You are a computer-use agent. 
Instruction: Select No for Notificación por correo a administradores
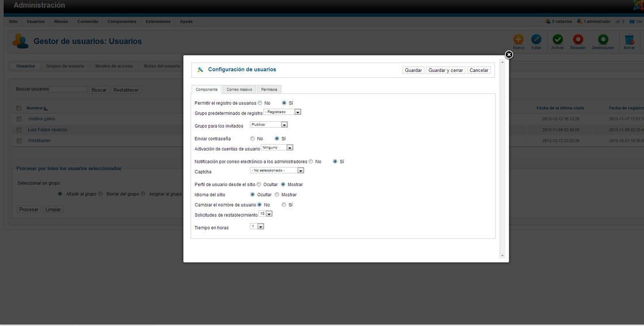click(310, 162)
